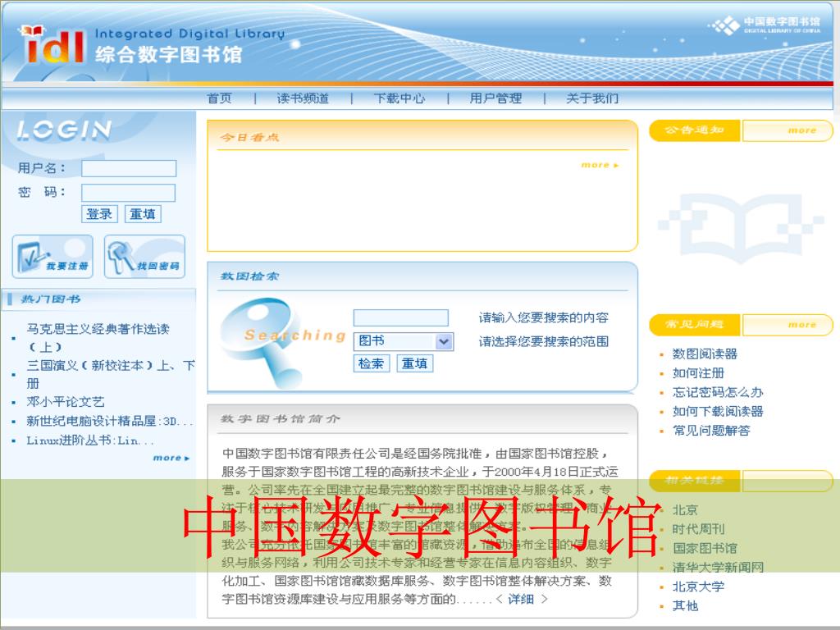Image resolution: width=840 pixels, height=630 pixels.
Task: Open 关于我们 in the navigation bar
Action: click(x=592, y=98)
